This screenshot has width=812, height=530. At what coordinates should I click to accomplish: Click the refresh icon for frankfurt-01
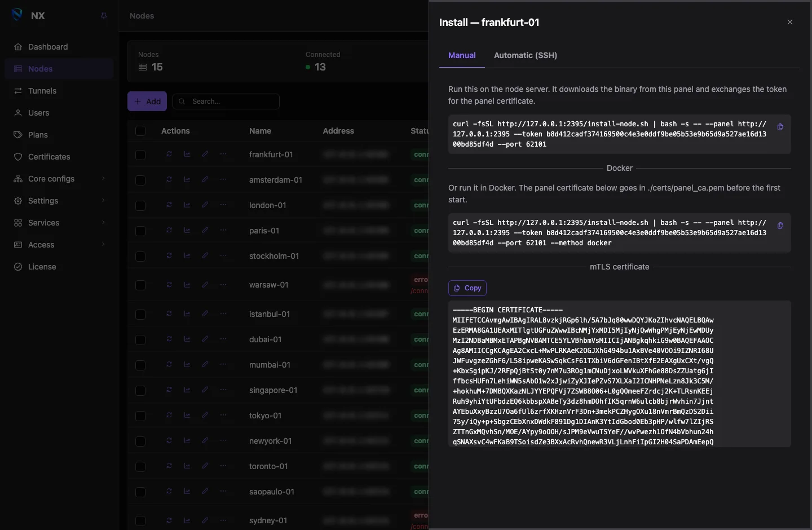169,154
